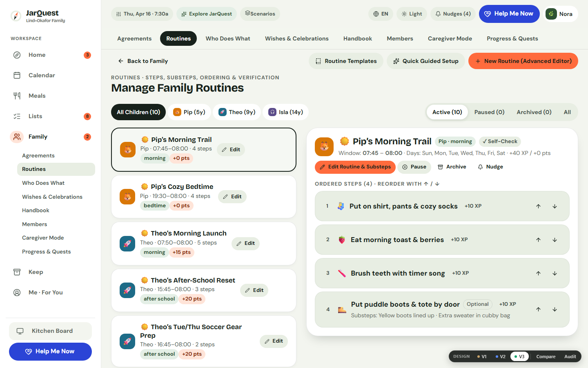This screenshot has height=368, width=588.
Task: Filter routines by Isla (14y)
Action: click(286, 112)
